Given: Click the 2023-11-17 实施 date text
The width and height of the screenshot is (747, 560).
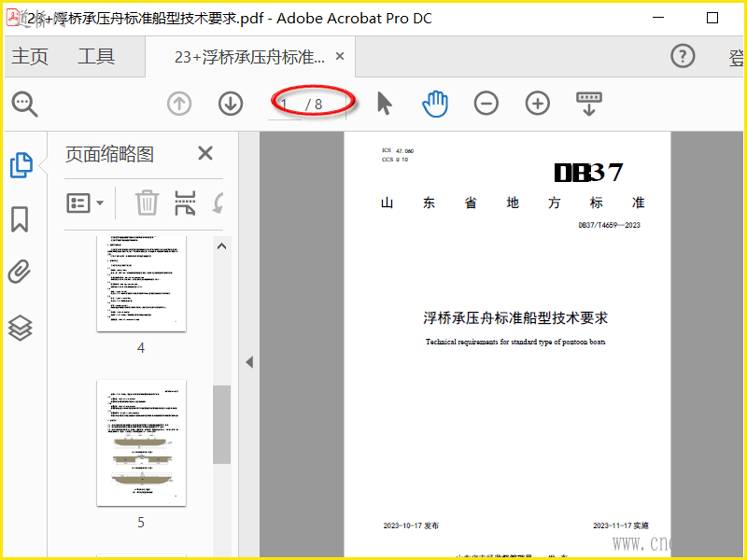Looking at the screenshot, I should pyautogui.click(x=621, y=525).
